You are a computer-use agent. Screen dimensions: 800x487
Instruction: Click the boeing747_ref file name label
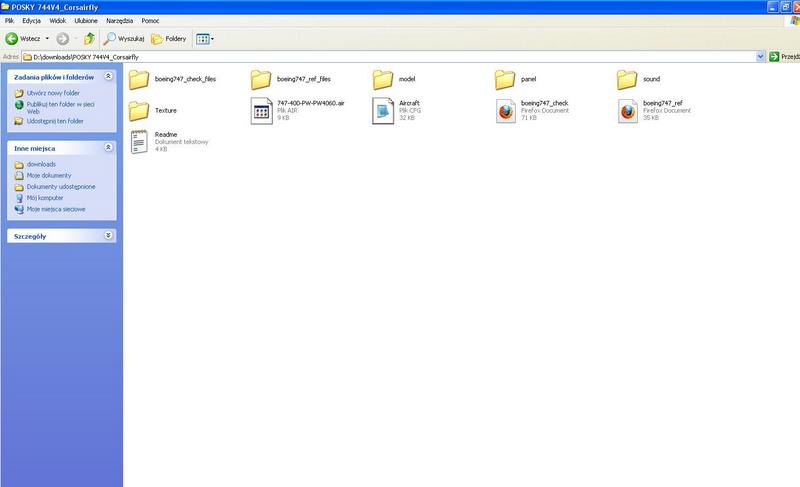pos(663,103)
